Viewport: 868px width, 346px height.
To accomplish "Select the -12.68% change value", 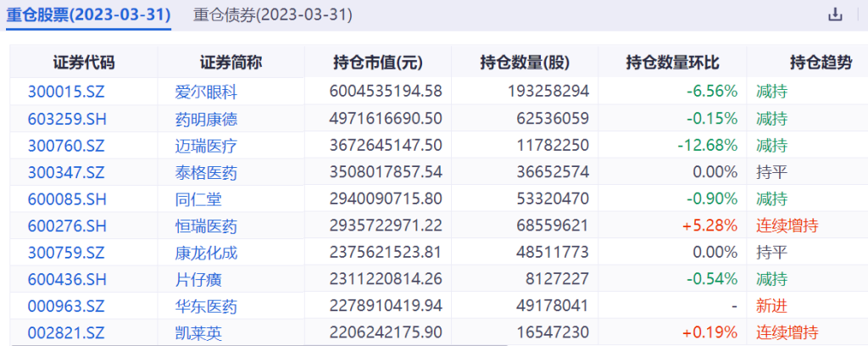I will (708, 146).
